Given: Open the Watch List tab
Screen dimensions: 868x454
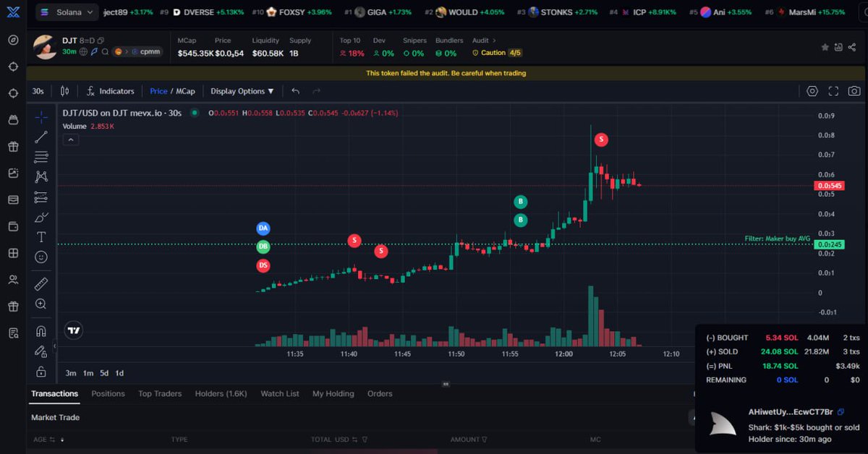Looking at the screenshot, I should [x=280, y=394].
